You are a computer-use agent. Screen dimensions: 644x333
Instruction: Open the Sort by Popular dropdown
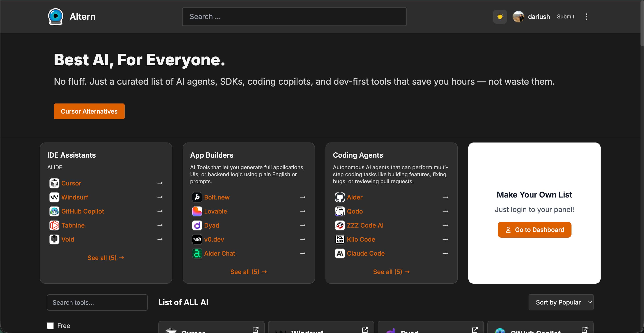click(561, 302)
